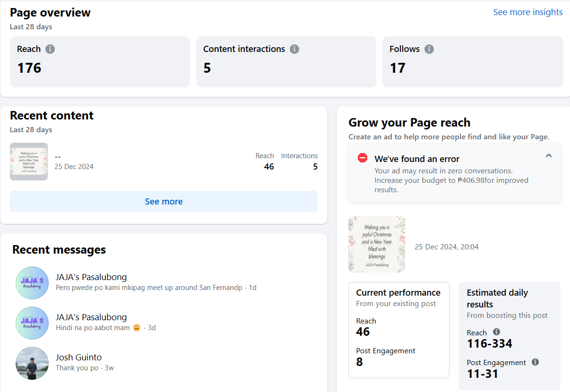Screen dimensions: 570x392
Task: Click the "25 Dec 2024, 20:04" timestamp
Action: pos(447,247)
